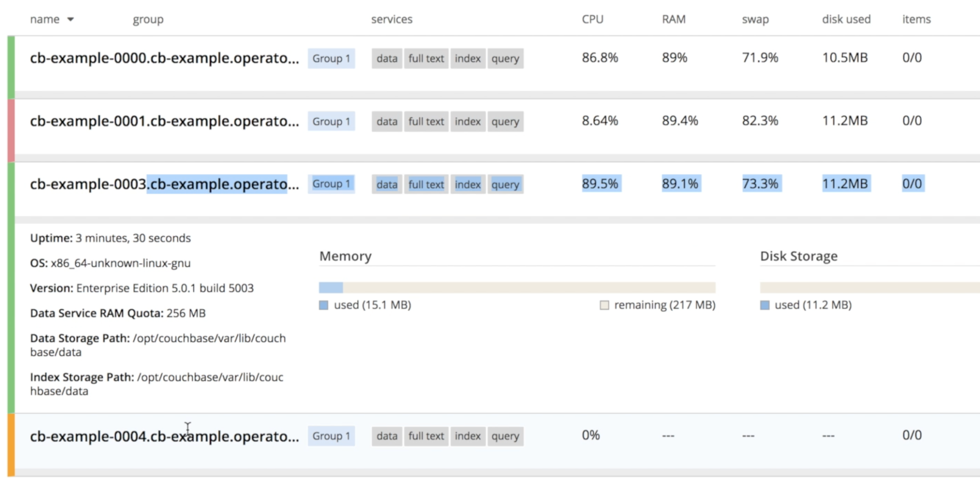Screen dimensions: 980x487
Task: Click the CPU column header
Action: pyautogui.click(x=592, y=19)
